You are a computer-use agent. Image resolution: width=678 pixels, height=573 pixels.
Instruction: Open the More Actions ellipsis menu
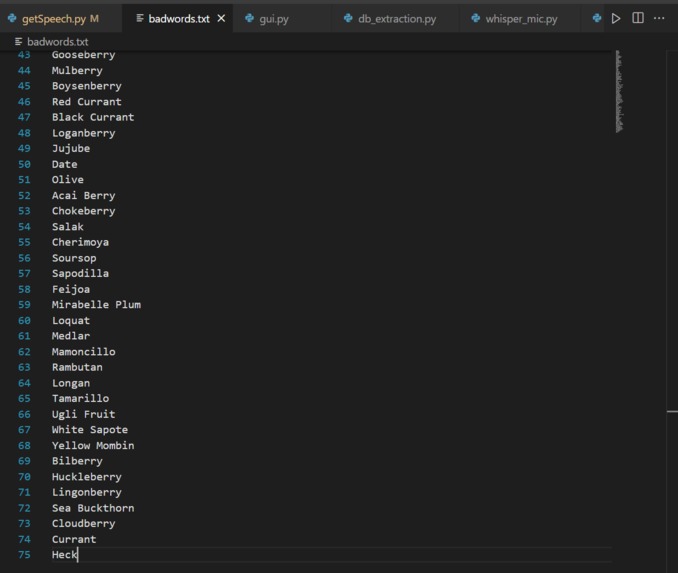(659, 18)
